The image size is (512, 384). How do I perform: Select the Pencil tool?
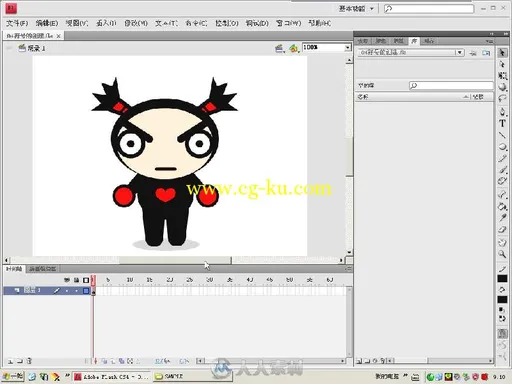click(502, 158)
